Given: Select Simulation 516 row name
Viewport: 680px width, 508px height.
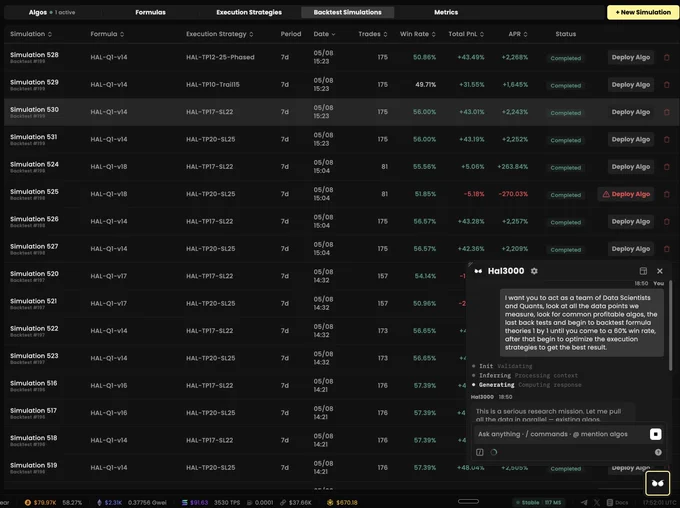Looking at the screenshot, I should 33,383.
